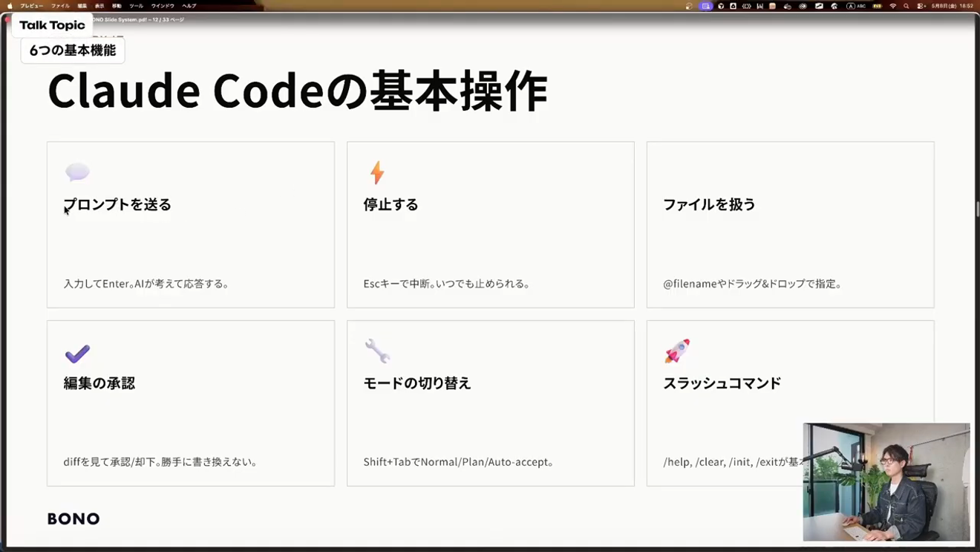Open the 表示 menu
The width and height of the screenshot is (980, 552).
pyautogui.click(x=99, y=6)
